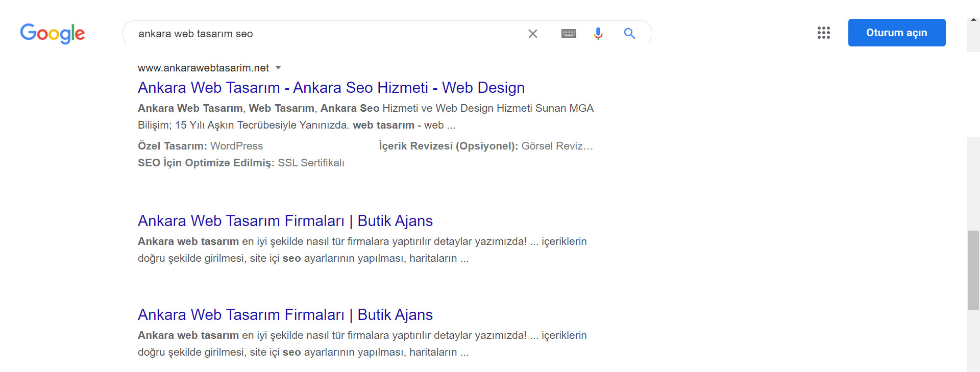Start voice search with microphone icon
The image size is (980, 372).
[598, 34]
